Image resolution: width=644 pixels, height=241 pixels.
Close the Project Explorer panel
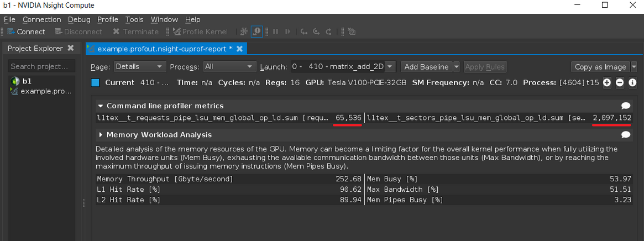click(71, 48)
